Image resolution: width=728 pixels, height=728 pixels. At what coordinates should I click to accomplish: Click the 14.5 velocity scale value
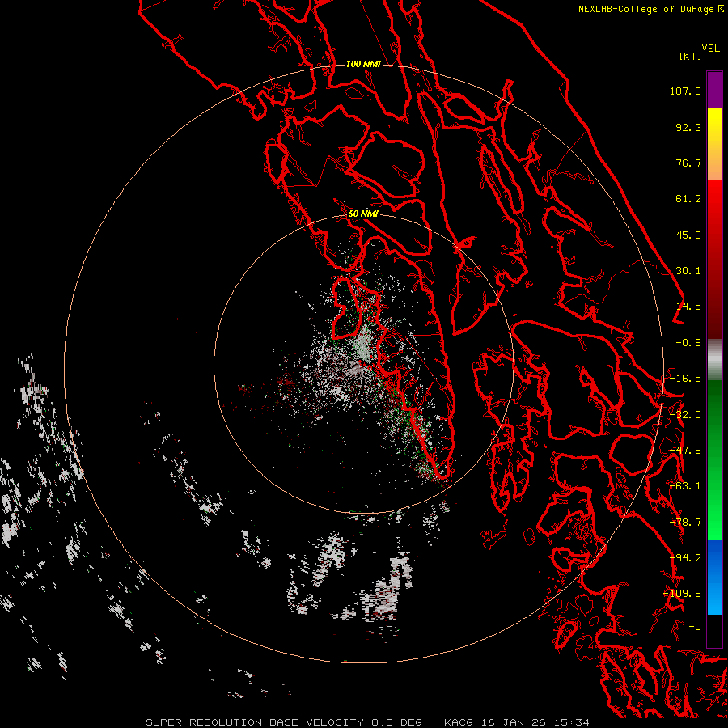pos(688,307)
